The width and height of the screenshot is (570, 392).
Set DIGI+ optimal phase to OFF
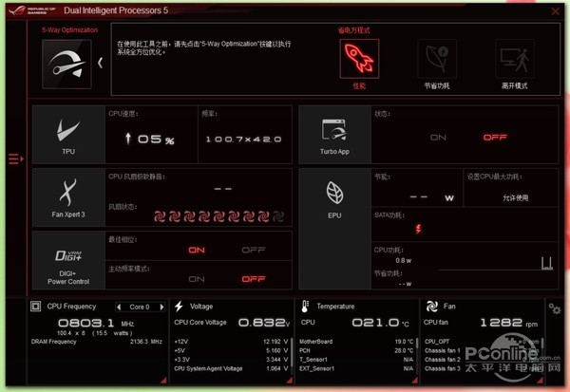click(x=254, y=250)
